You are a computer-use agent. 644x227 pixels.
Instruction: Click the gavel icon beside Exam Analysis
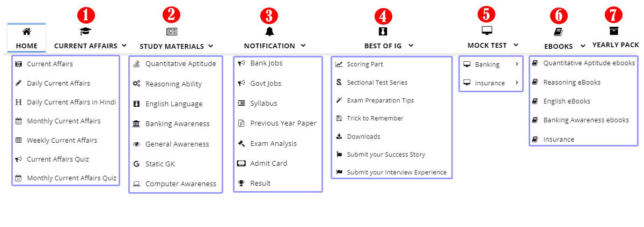241,144
